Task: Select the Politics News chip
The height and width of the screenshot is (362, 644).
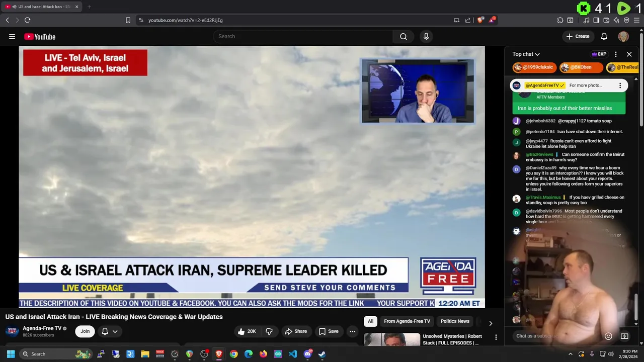Action: 455,321
